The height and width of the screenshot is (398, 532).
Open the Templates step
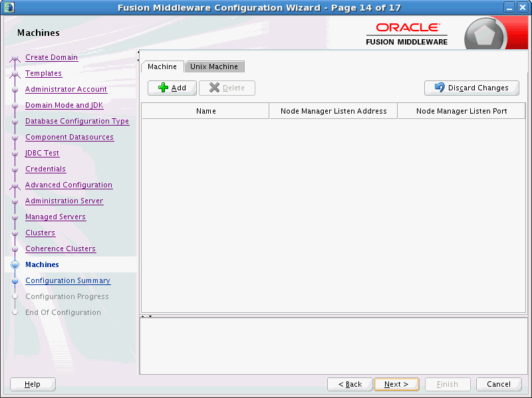pyautogui.click(x=43, y=73)
